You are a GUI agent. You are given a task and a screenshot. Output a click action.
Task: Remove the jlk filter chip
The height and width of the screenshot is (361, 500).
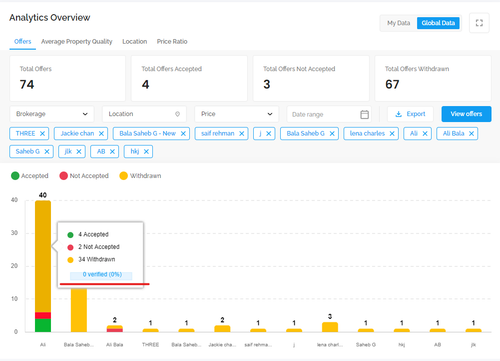tap(79, 152)
